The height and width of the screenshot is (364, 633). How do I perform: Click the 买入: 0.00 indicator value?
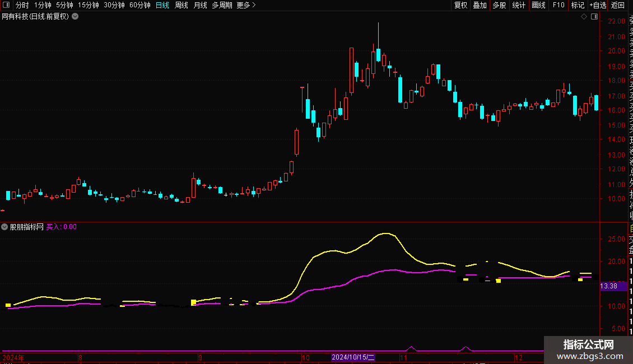[x=62, y=227]
